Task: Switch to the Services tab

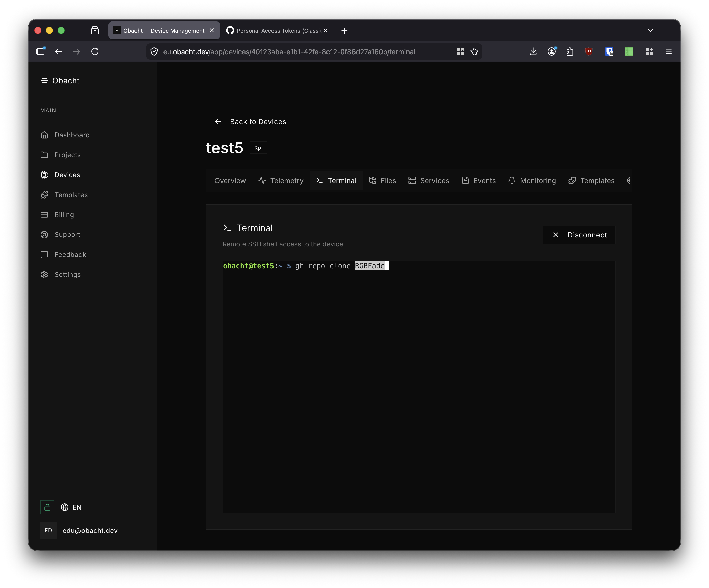Action: (x=429, y=181)
